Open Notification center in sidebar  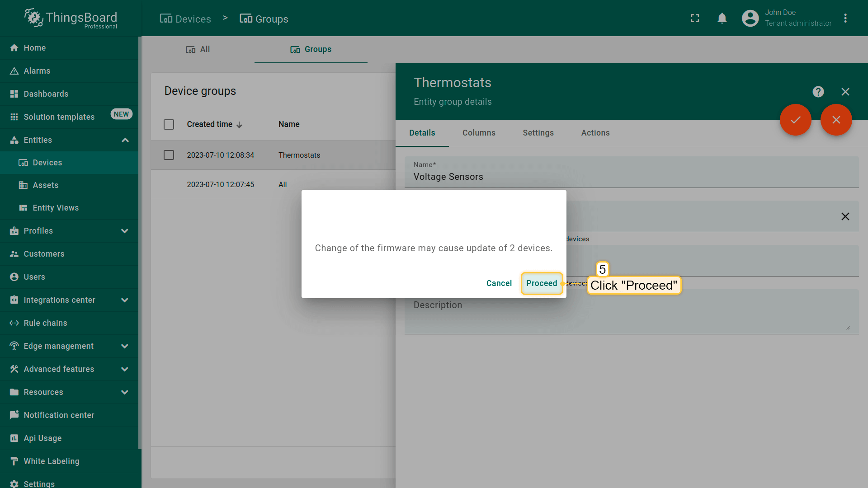point(59,415)
